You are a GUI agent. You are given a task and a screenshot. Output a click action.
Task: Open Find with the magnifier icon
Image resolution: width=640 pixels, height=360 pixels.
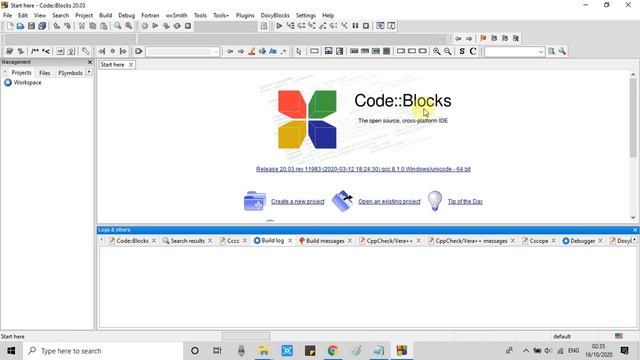pos(118,26)
